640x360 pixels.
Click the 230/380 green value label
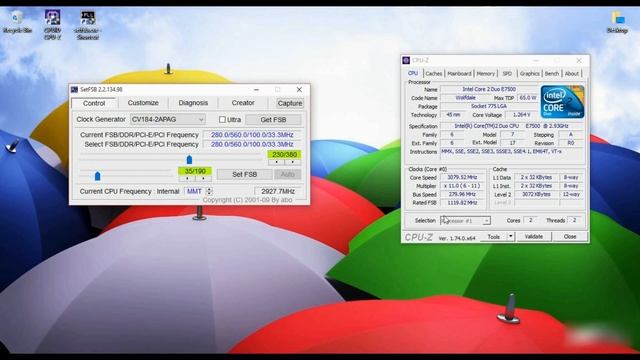(x=284, y=155)
